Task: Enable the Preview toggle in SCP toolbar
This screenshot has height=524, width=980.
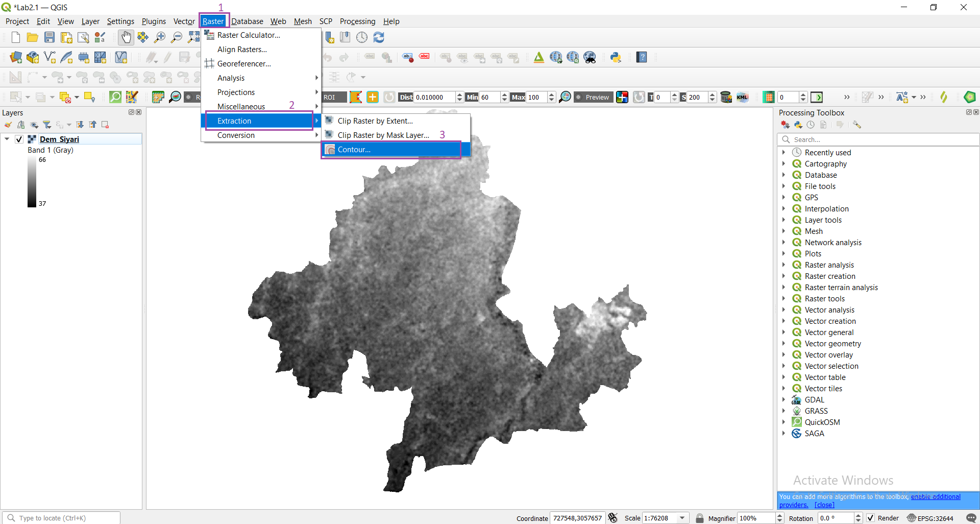Action: 593,97
